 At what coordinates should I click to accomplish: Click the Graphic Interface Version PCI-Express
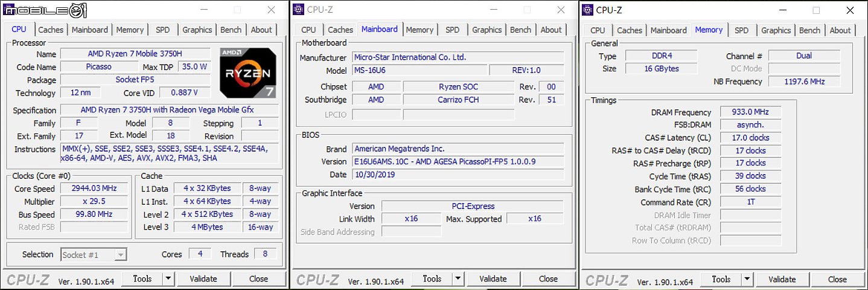click(473, 206)
